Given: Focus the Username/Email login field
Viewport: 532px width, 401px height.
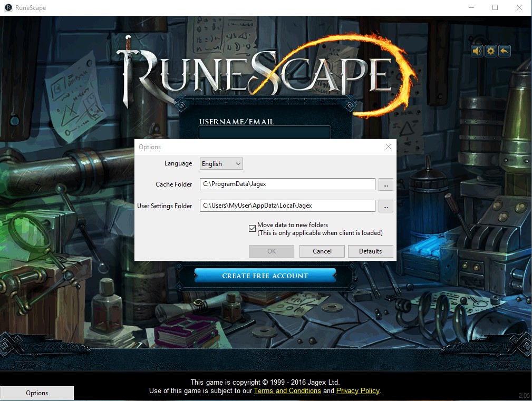Looking at the screenshot, I should coord(264,133).
